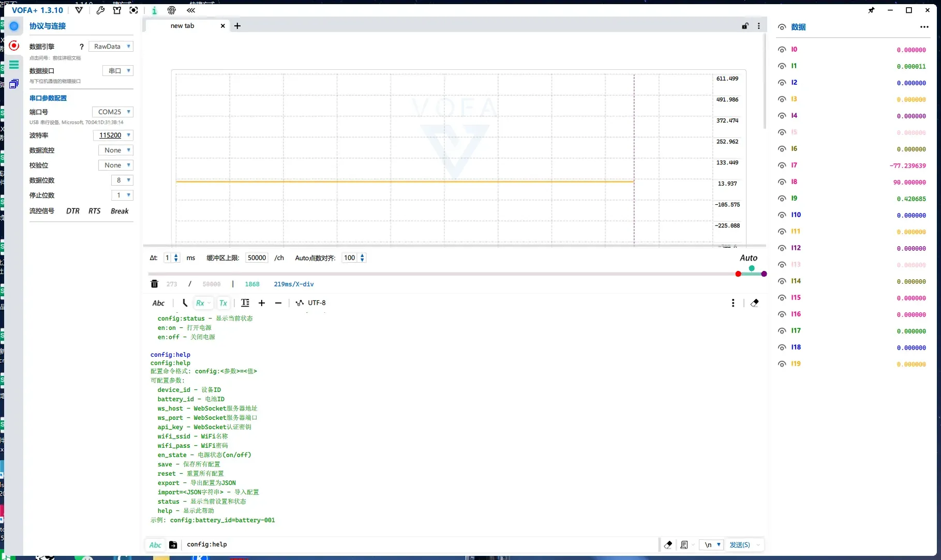Click the blue connection circle icon

[x=14, y=26]
